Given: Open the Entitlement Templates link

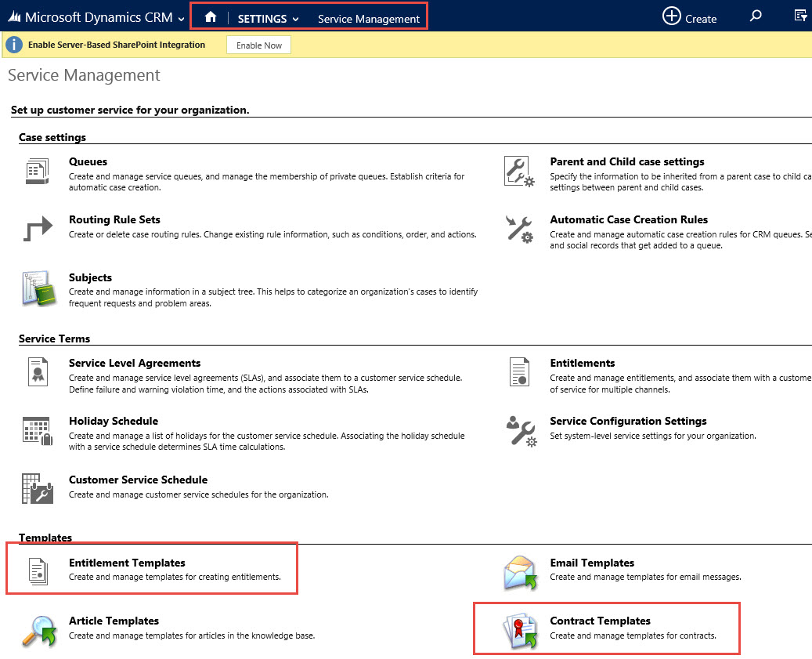Looking at the screenshot, I should coord(127,563).
